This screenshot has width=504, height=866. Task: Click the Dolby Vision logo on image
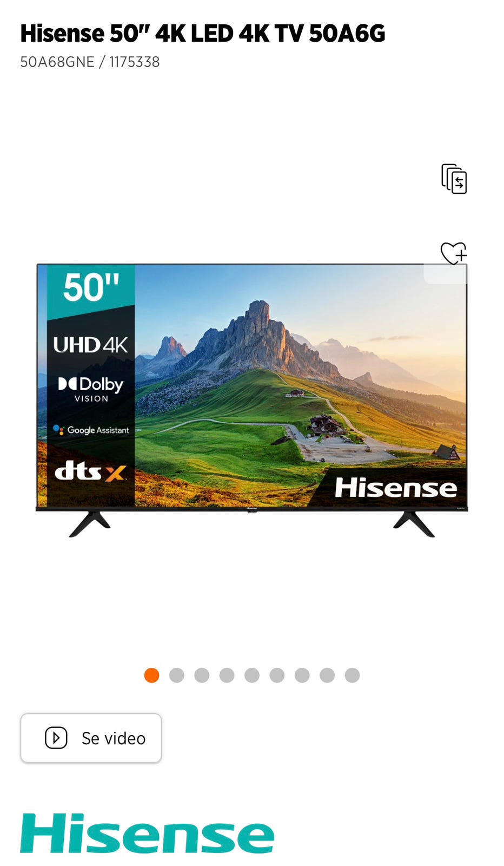coord(91,389)
